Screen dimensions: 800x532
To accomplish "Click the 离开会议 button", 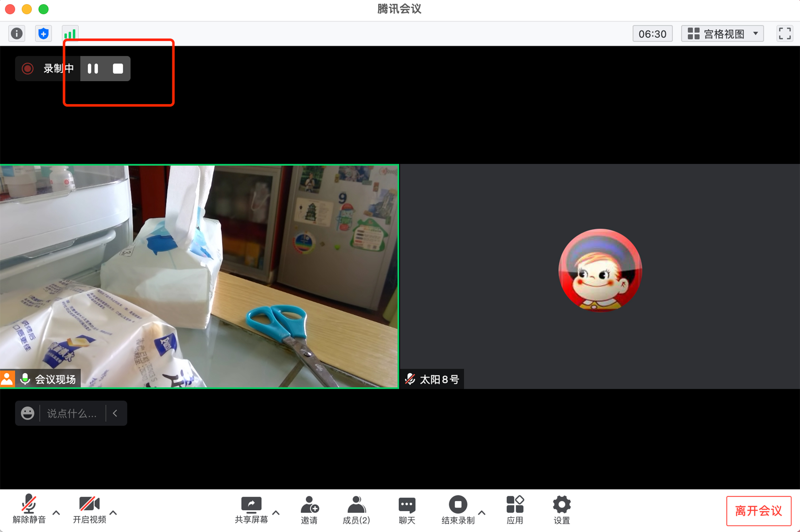I will 758,511.
